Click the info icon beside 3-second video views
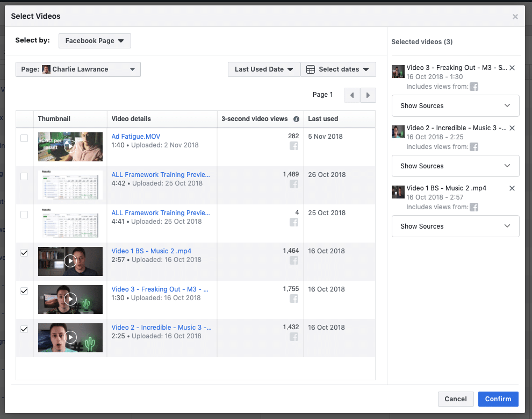Image resolution: width=532 pixels, height=419 pixels. pyautogui.click(x=296, y=119)
